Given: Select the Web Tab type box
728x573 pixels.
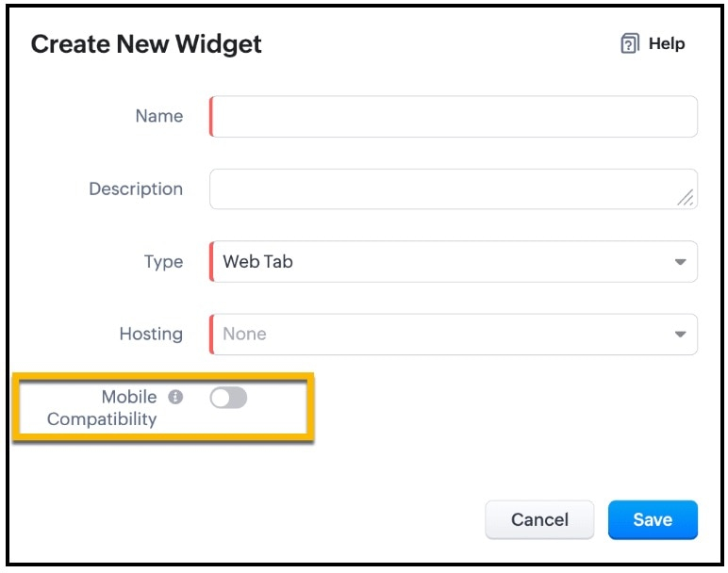Looking at the screenshot, I should pyautogui.click(x=454, y=262).
